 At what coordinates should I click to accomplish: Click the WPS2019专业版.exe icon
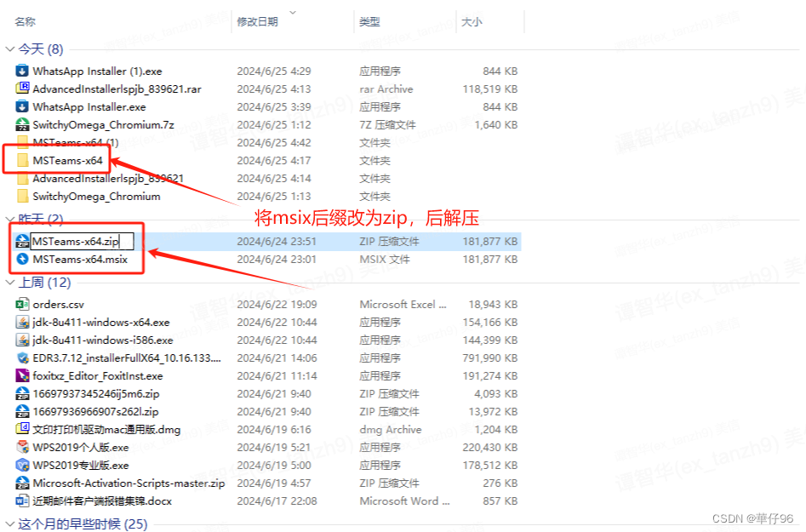(22, 465)
